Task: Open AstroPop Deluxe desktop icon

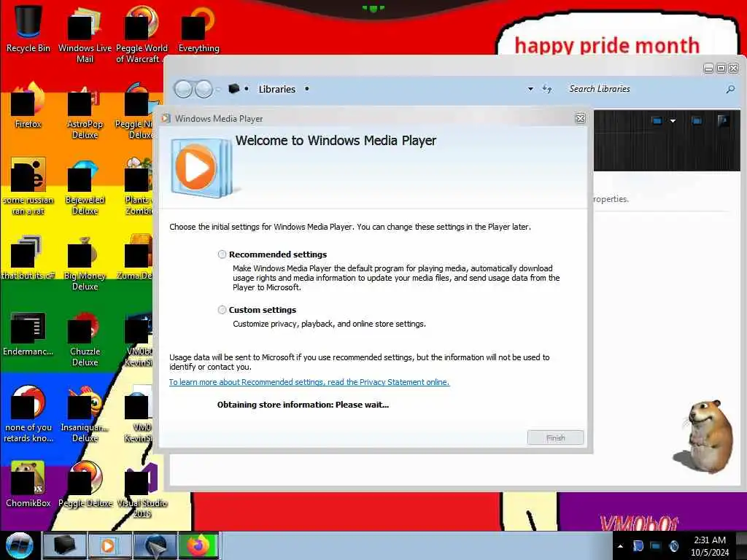Action: [x=85, y=112]
